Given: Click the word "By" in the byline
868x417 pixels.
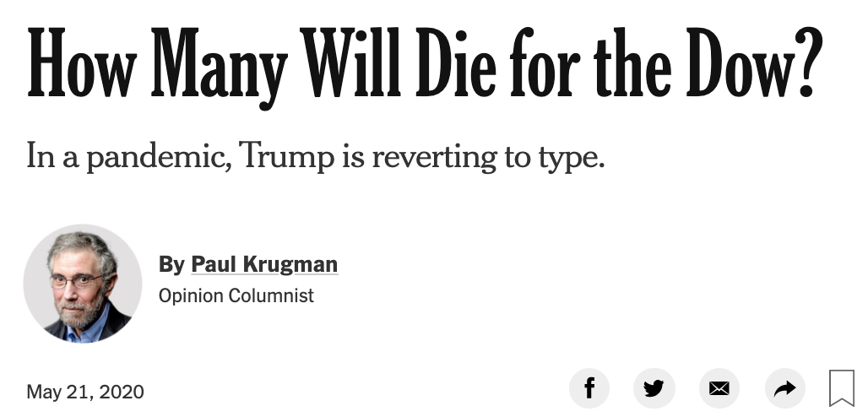Looking at the screenshot, I should (171, 264).
